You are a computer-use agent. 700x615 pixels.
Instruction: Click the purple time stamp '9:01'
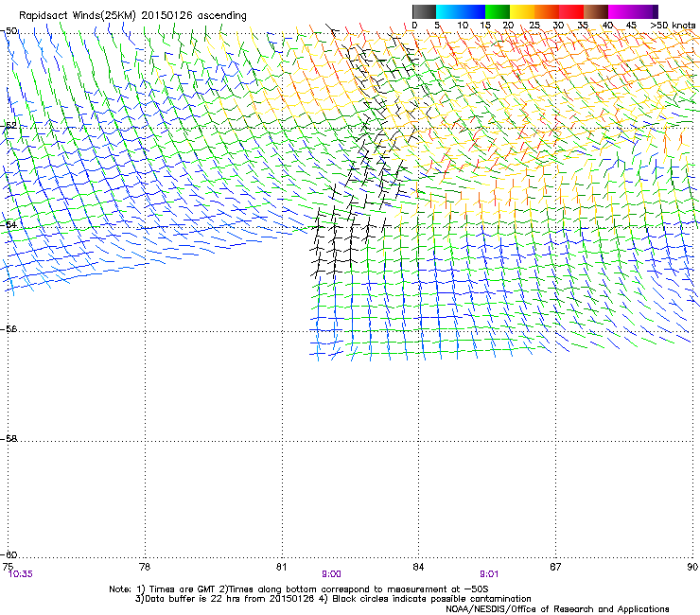click(489, 574)
